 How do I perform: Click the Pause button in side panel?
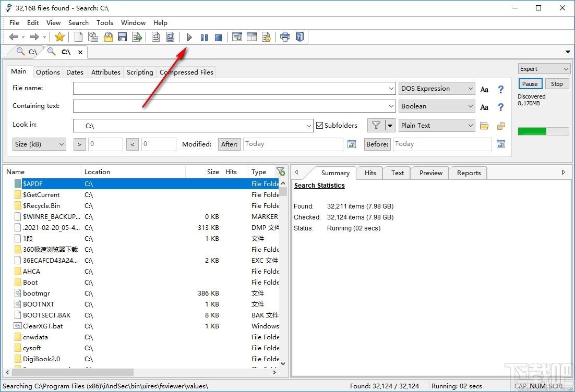pos(530,84)
